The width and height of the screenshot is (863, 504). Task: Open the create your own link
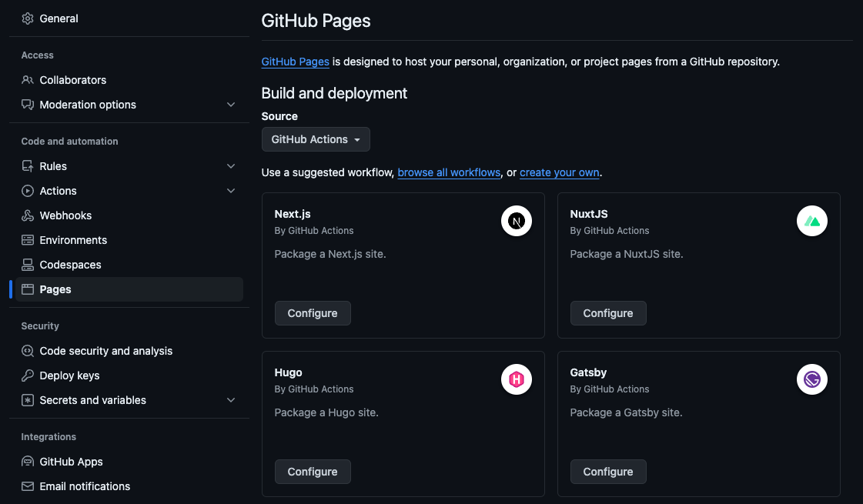coord(559,172)
